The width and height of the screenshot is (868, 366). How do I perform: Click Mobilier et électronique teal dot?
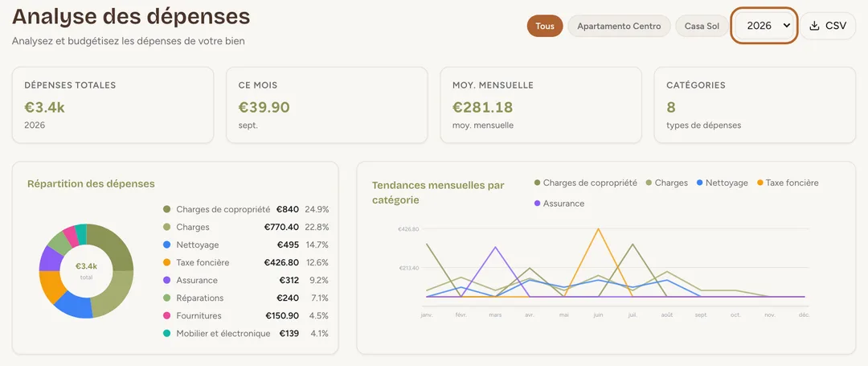click(x=166, y=333)
